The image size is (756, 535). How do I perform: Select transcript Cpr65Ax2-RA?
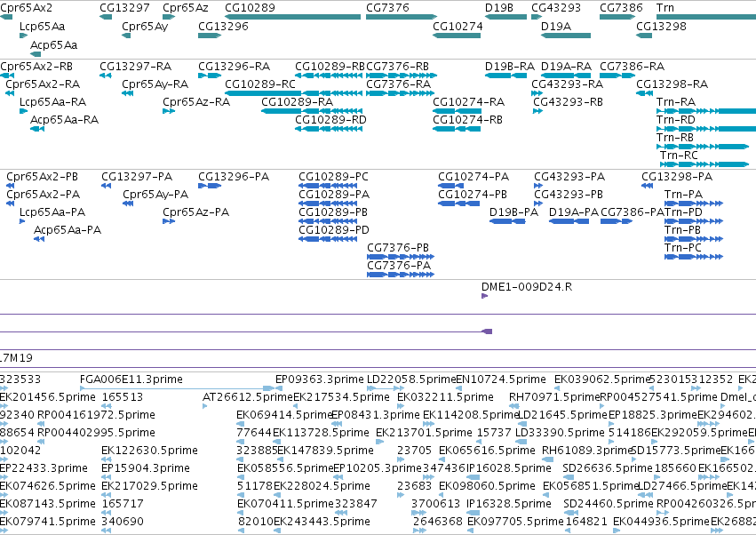(43, 84)
